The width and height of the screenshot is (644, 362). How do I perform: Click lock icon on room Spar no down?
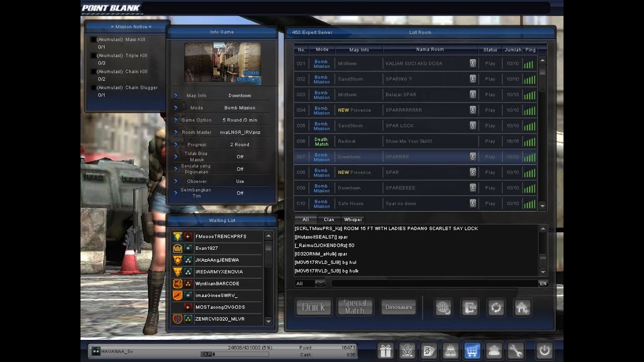tap(473, 204)
